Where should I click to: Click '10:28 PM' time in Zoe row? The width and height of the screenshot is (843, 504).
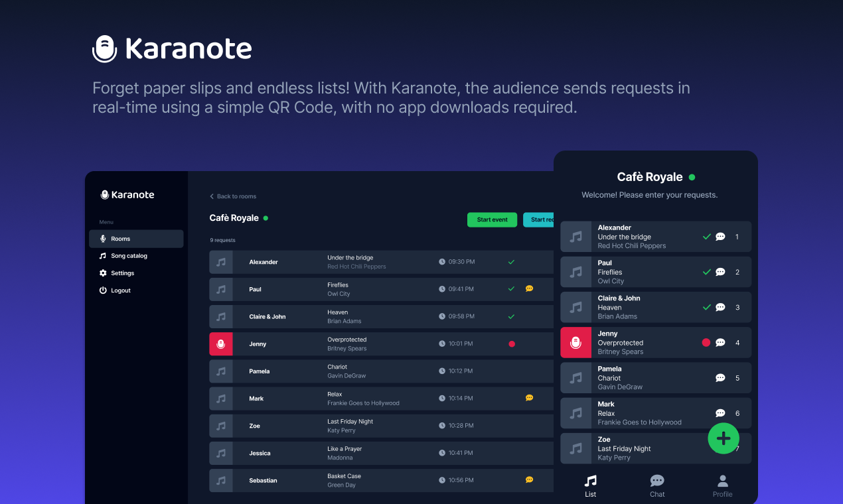click(x=461, y=426)
